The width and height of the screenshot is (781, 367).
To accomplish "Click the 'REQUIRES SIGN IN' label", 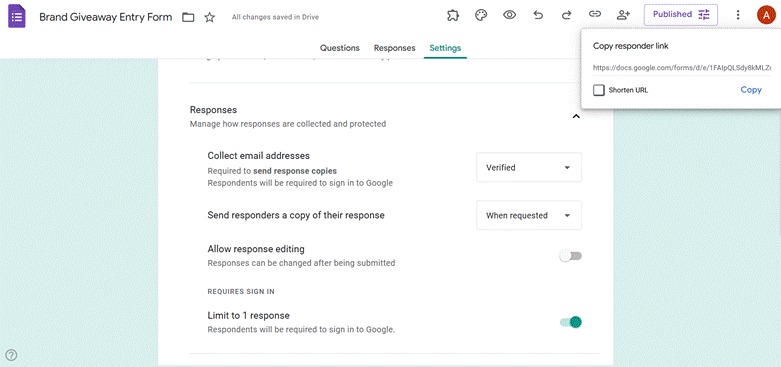I will pyautogui.click(x=241, y=291).
